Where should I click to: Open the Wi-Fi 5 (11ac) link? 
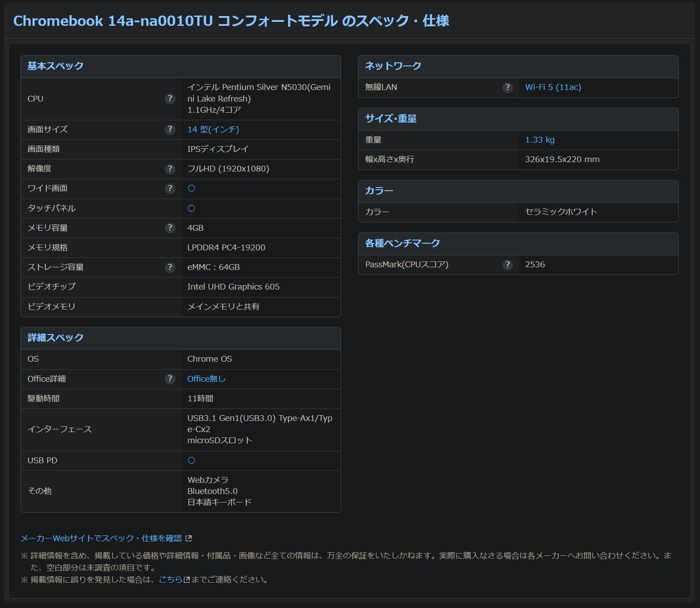[553, 87]
